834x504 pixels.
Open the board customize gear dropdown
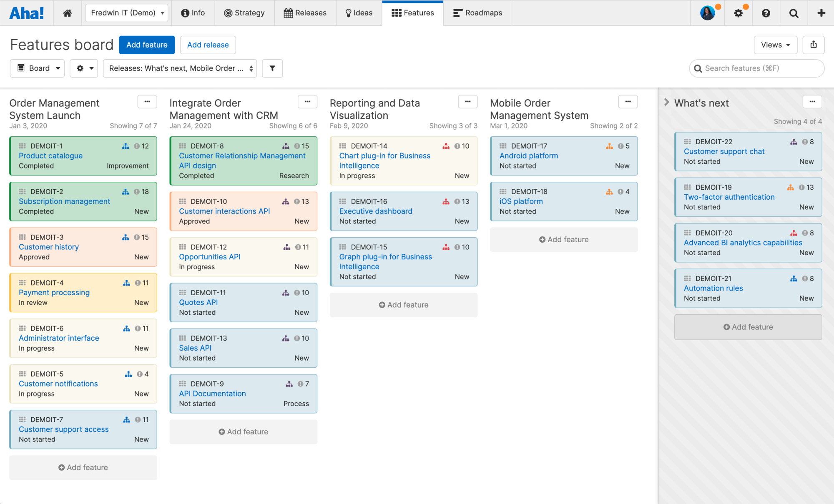coord(84,68)
